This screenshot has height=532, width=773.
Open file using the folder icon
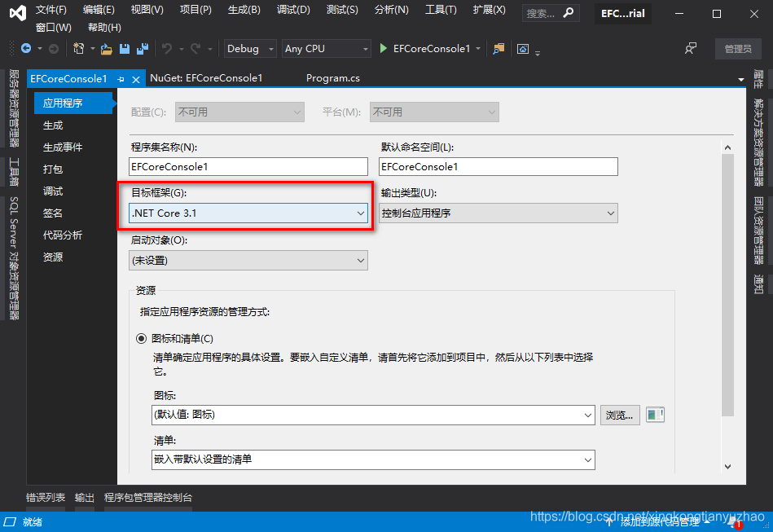pyautogui.click(x=107, y=48)
